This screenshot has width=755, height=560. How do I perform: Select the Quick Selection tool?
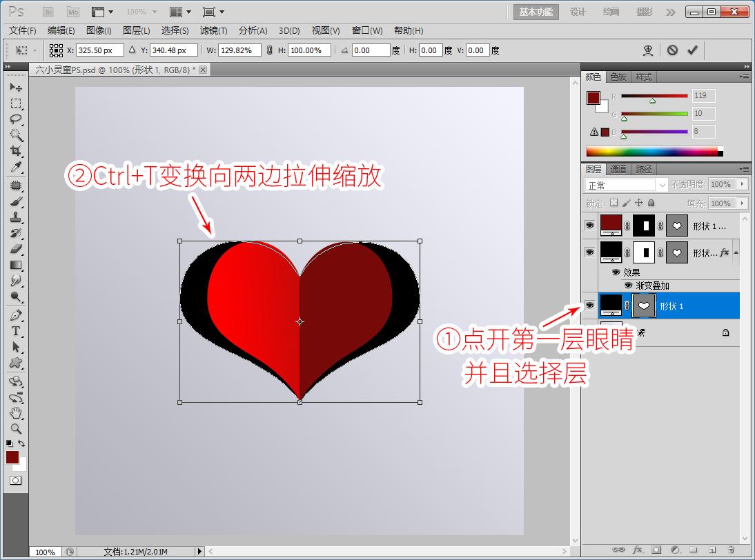(15, 134)
